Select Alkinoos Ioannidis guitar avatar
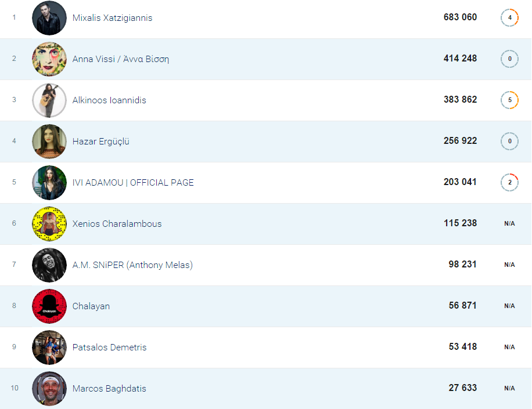The image size is (532, 409). coord(49,100)
